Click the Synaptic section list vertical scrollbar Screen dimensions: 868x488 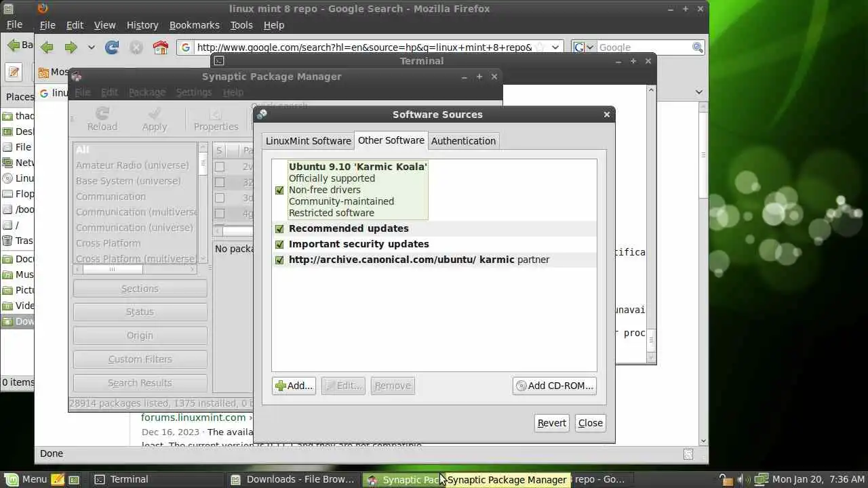point(202,203)
